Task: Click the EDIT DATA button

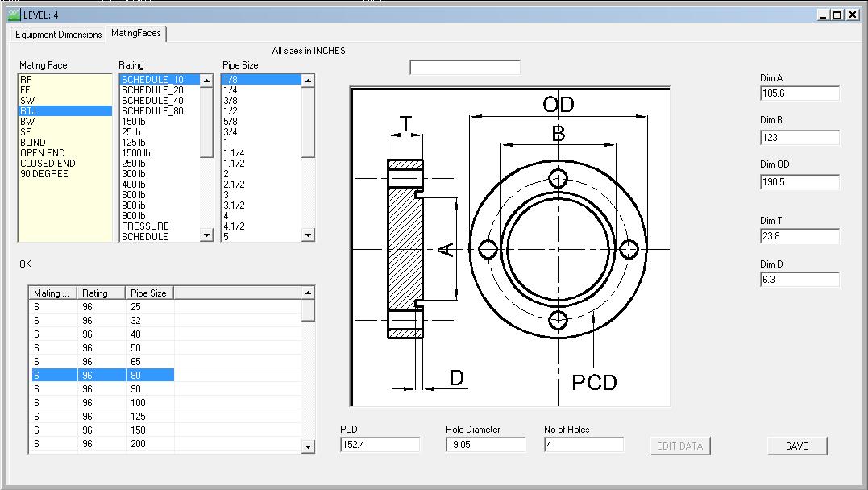Action: (679, 446)
